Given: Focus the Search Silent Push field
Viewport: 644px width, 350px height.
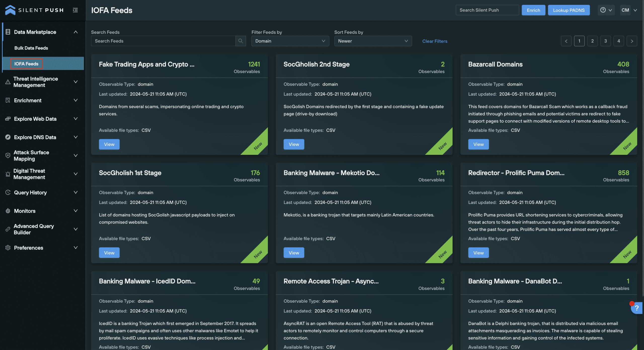Looking at the screenshot, I should pyautogui.click(x=487, y=10).
